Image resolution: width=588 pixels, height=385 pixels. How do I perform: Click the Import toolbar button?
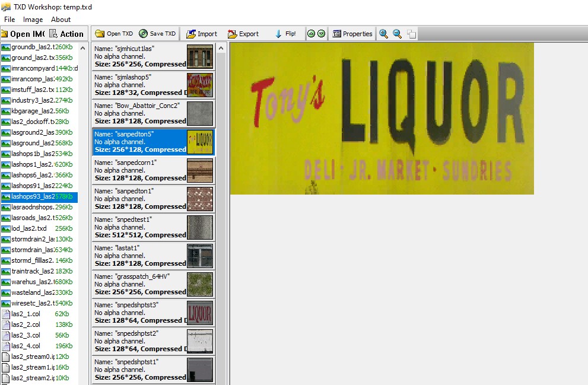[202, 34]
